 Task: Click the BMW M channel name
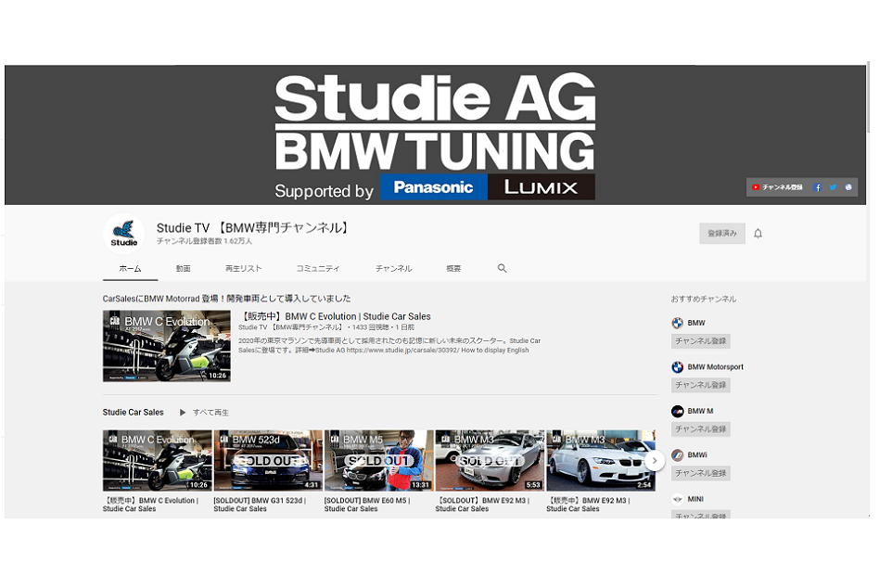point(700,412)
